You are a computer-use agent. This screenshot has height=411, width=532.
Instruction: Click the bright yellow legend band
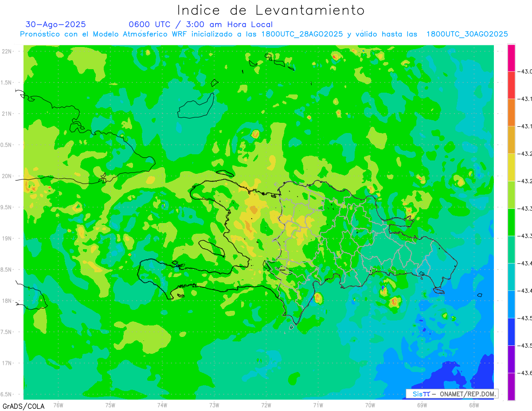tap(511, 167)
